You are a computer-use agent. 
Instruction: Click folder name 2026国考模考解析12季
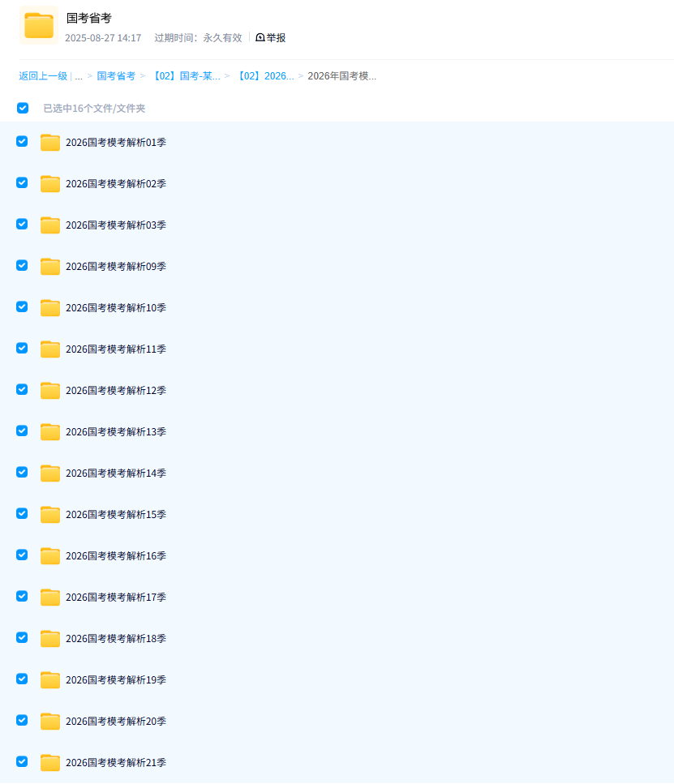[x=116, y=391]
